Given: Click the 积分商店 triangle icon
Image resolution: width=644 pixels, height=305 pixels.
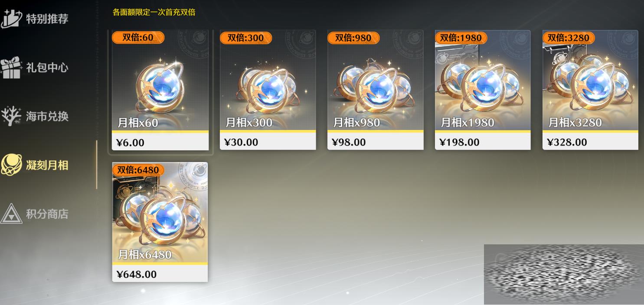Looking at the screenshot, I should (x=11, y=214).
